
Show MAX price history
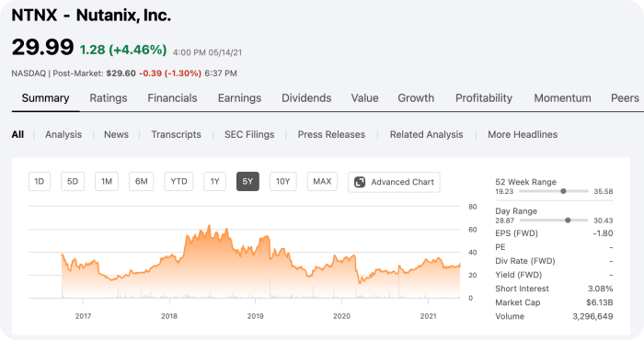(x=322, y=182)
